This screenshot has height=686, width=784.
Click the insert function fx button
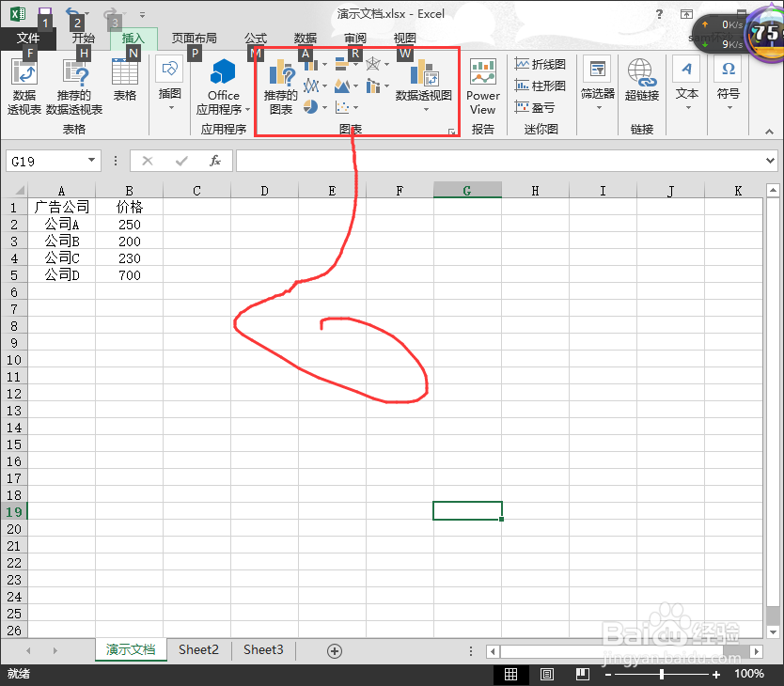pos(215,161)
